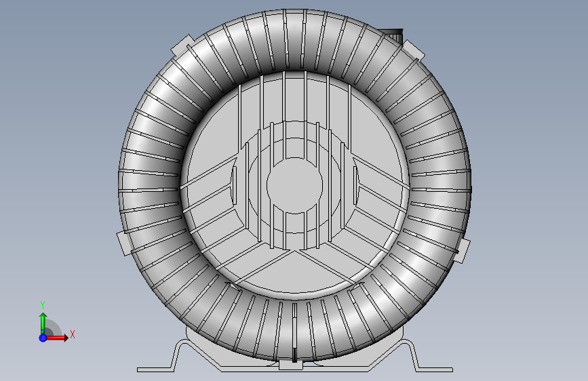588x381 pixels.
Task: Select the left mounting foot of the base bracket
Action: [x=155, y=369]
